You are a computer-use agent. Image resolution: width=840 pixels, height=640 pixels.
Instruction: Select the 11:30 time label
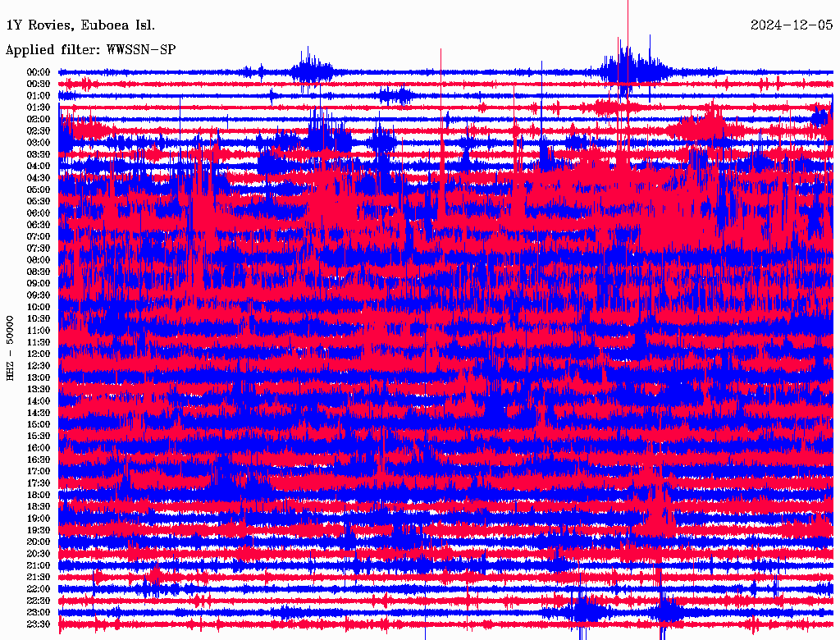[39, 342]
